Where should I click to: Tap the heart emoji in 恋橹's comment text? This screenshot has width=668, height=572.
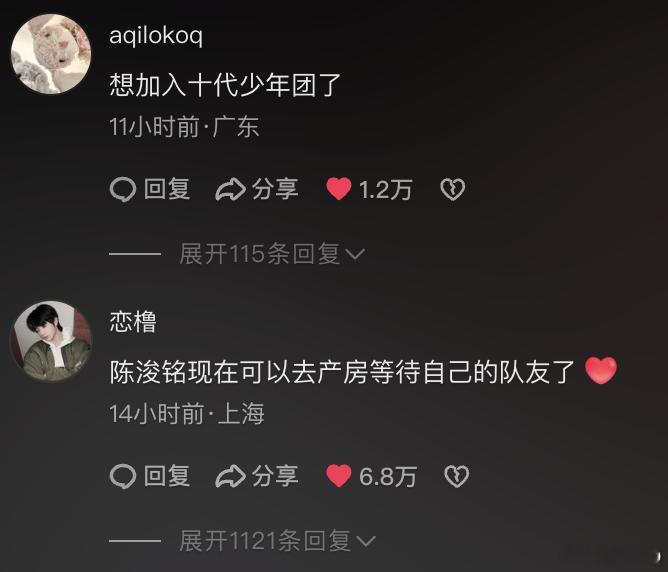point(601,371)
